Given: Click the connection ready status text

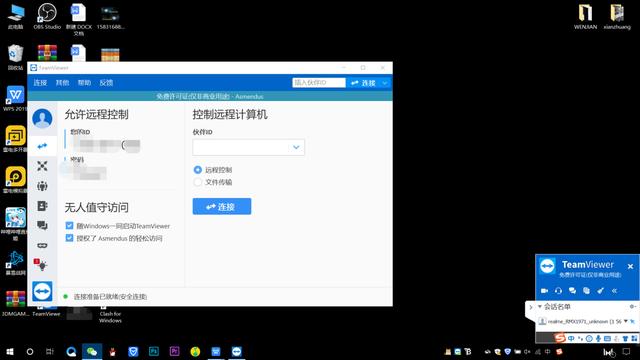Looking at the screenshot, I should click(110, 297).
